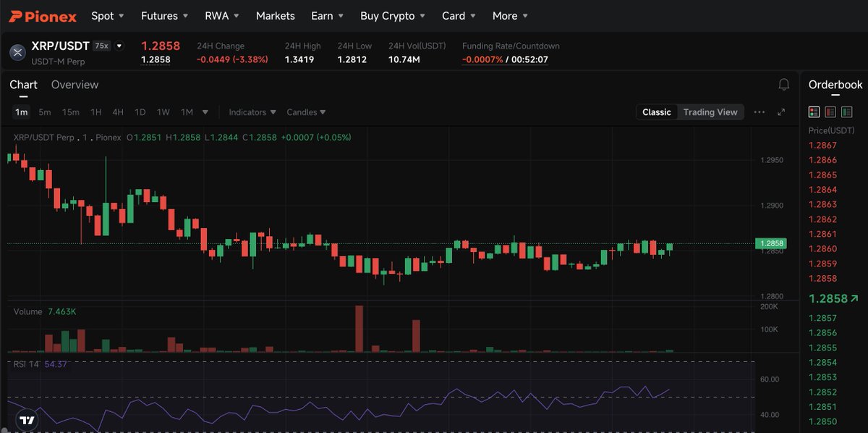
Task: Open the Futures dropdown menu
Action: click(x=164, y=15)
